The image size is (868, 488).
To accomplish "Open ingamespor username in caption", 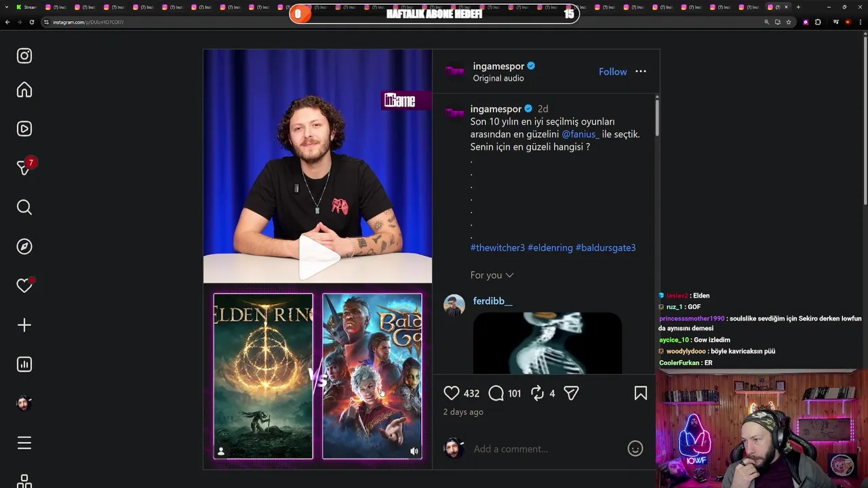I will pos(496,108).
